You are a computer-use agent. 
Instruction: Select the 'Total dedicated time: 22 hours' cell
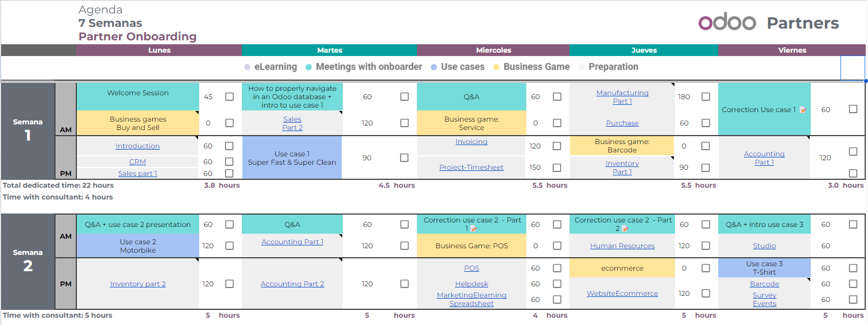58,185
